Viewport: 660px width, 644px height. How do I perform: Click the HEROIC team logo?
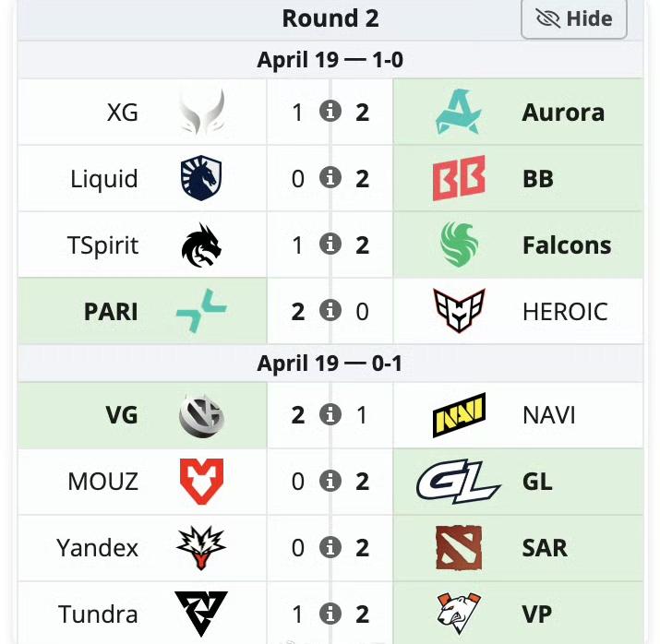458,312
